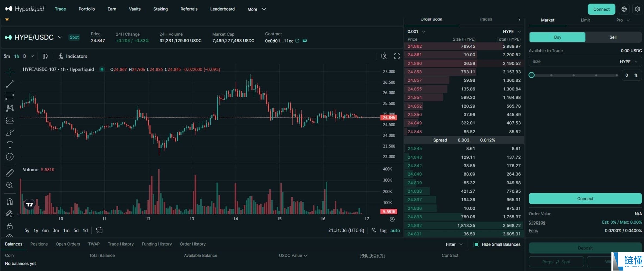Sort by USDC Value column
Image resolution: width=644 pixels, height=271 pixels.
tap(293, 255)
